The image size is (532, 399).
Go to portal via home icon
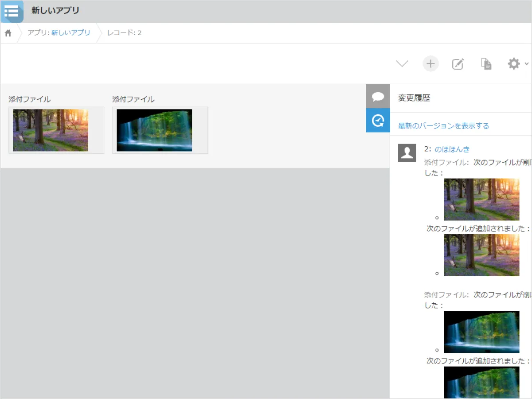pos(8,33)
